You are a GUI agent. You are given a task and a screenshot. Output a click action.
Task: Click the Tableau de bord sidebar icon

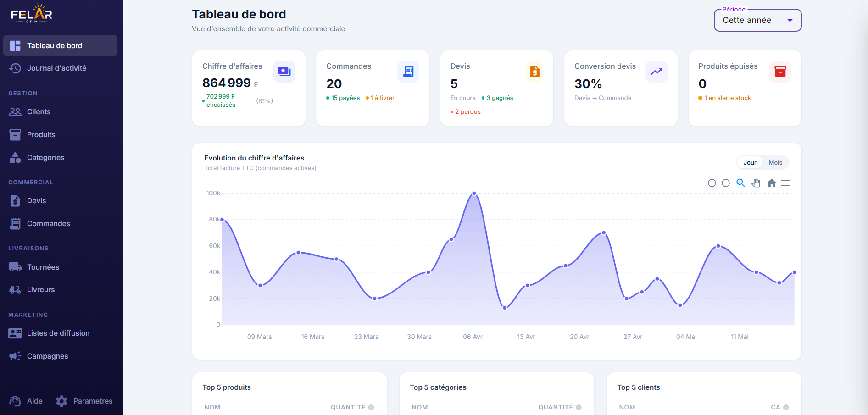pos(15,46)
